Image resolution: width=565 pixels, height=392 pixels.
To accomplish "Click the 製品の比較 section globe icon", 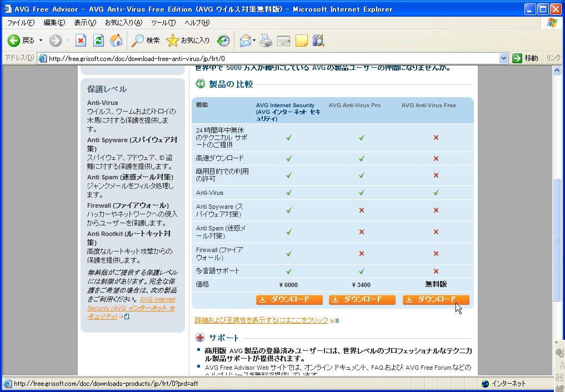I will tap(200, 84).
